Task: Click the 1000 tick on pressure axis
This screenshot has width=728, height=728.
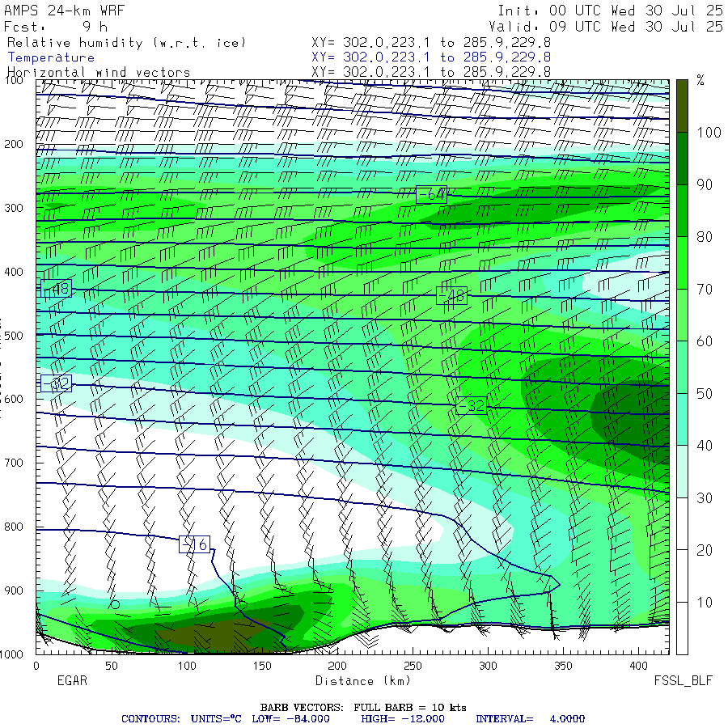Action: pyautogui.click(x=11, y=654)
